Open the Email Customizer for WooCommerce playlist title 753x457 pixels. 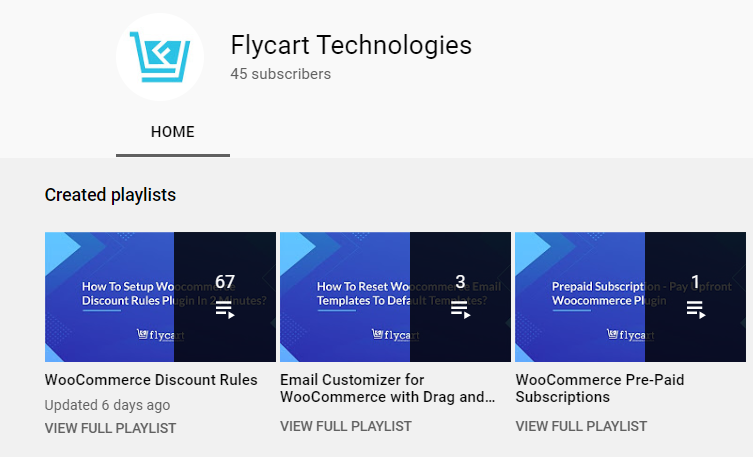pos(388,388)
